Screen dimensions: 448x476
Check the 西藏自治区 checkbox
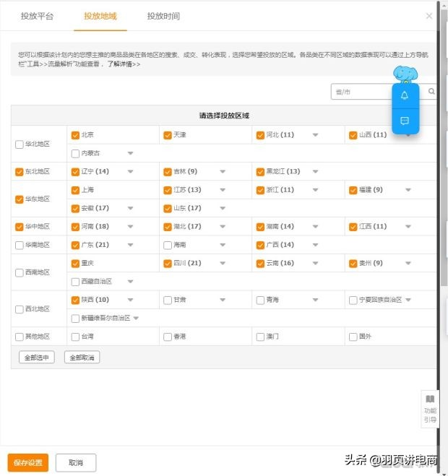75,282
